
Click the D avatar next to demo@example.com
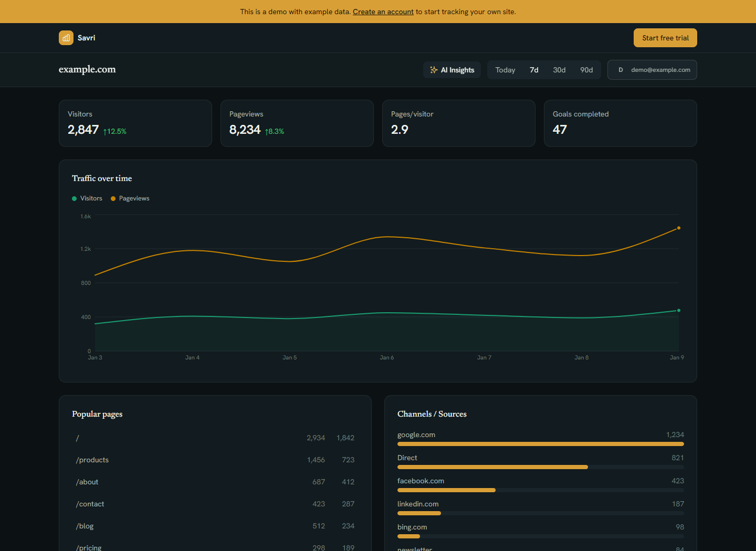(621, 70)
